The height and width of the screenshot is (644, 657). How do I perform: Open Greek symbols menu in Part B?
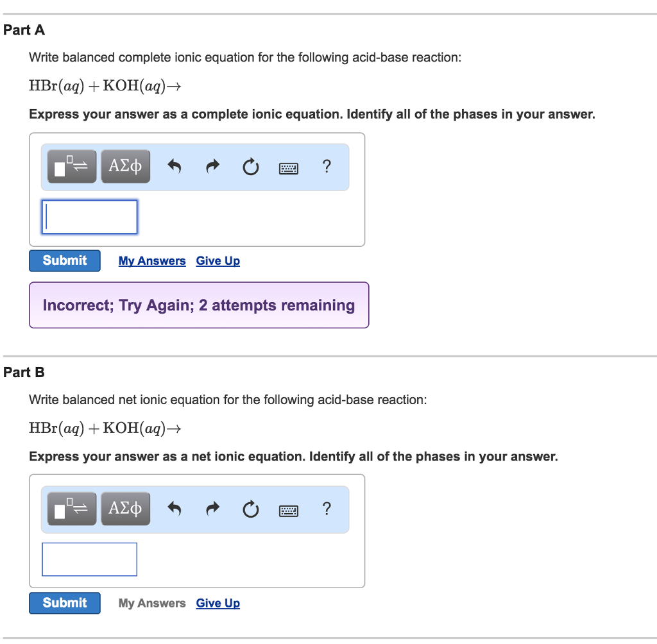(x=125, y=509)
